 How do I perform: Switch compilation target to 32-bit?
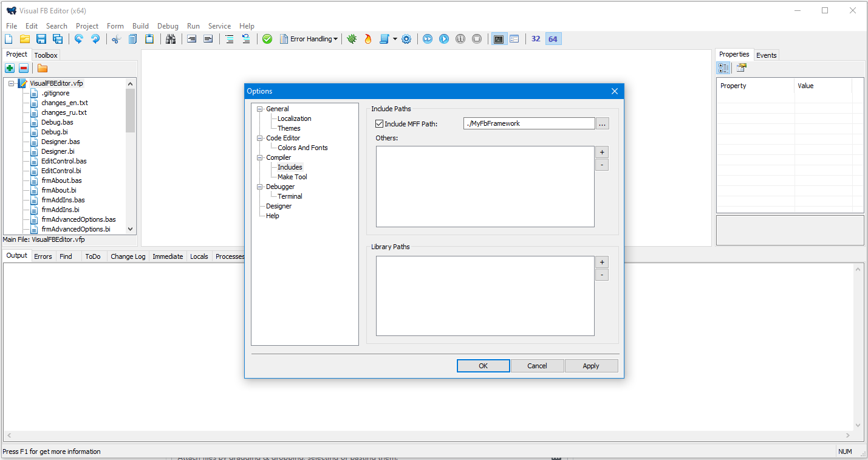pyautogui.click(x=535, y=38)
